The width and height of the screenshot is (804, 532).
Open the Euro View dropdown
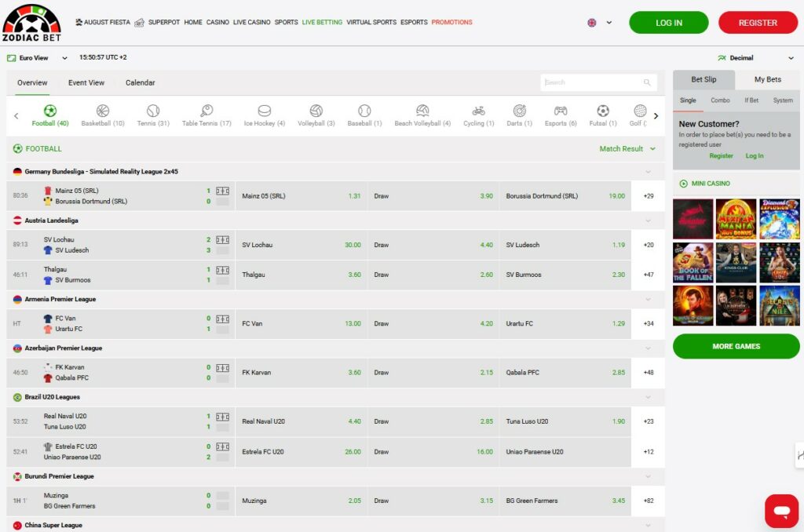38,58
